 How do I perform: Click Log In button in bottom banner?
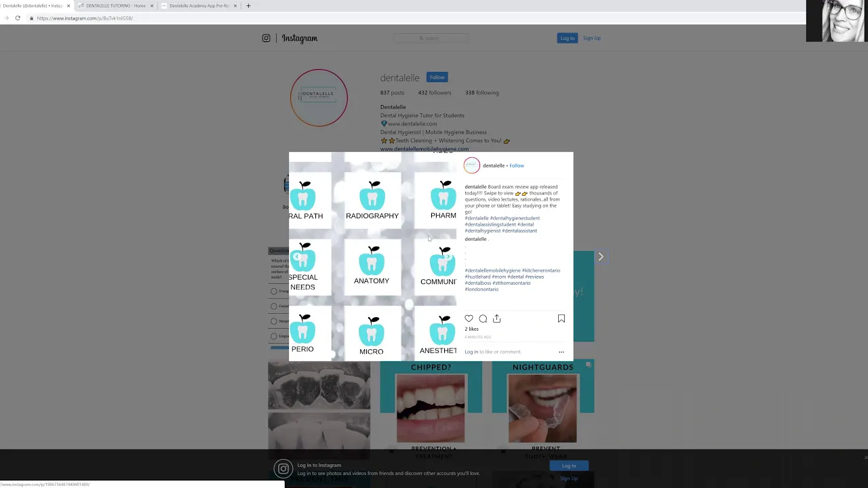tap(569, 466)
